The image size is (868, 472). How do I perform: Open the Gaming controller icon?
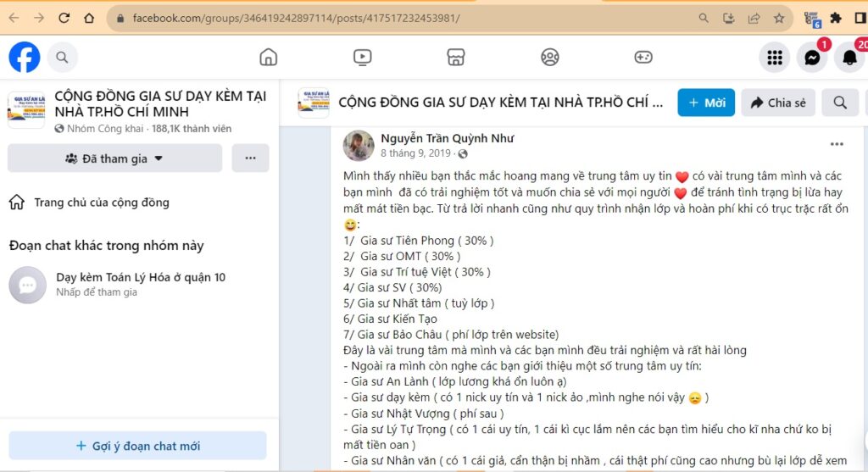coord(643,57)
